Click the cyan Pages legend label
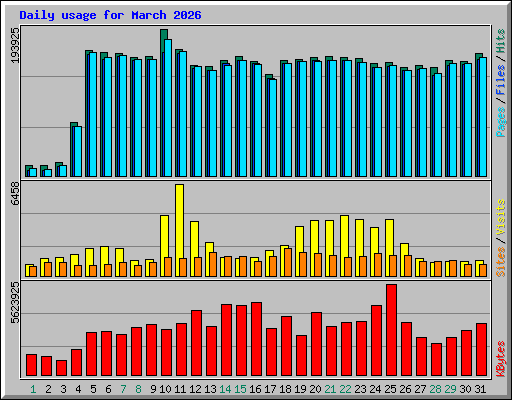Image resolution: width=512 pixels, height=400 pixels. [x=501, y=122]
